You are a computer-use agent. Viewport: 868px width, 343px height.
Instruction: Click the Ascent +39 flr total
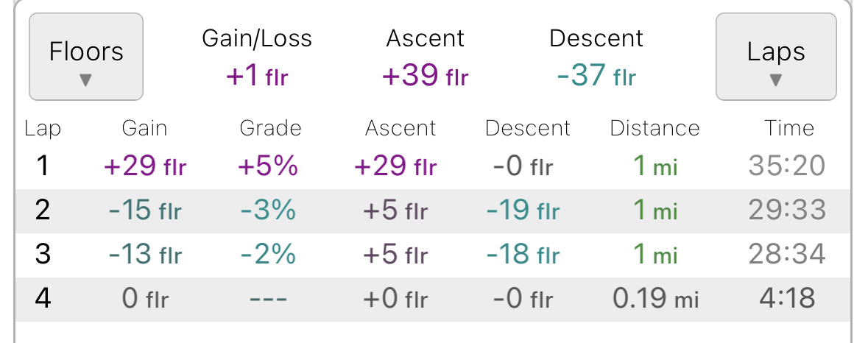point(426,74)
